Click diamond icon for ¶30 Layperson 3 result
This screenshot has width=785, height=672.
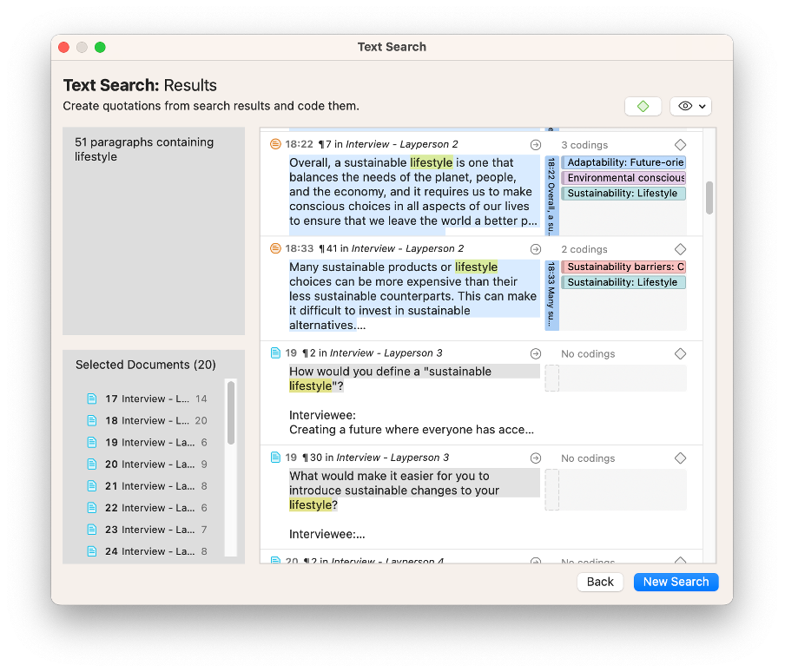click(680, 458)
